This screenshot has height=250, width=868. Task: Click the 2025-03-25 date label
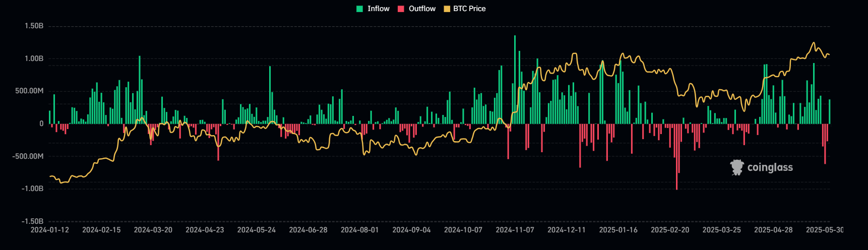pos(722,230)
